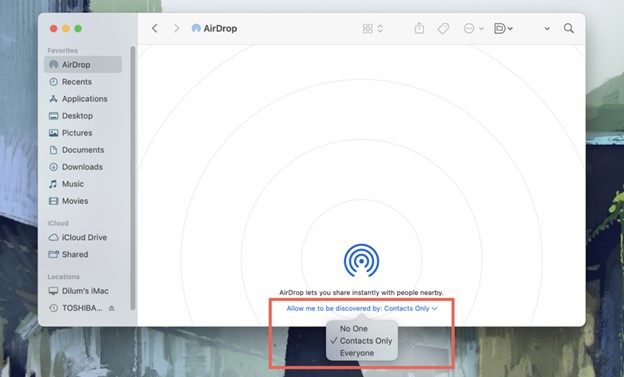Expand the toolbar overflow chevron
Screen dimensions: 624x377
(x=547, y=29)
